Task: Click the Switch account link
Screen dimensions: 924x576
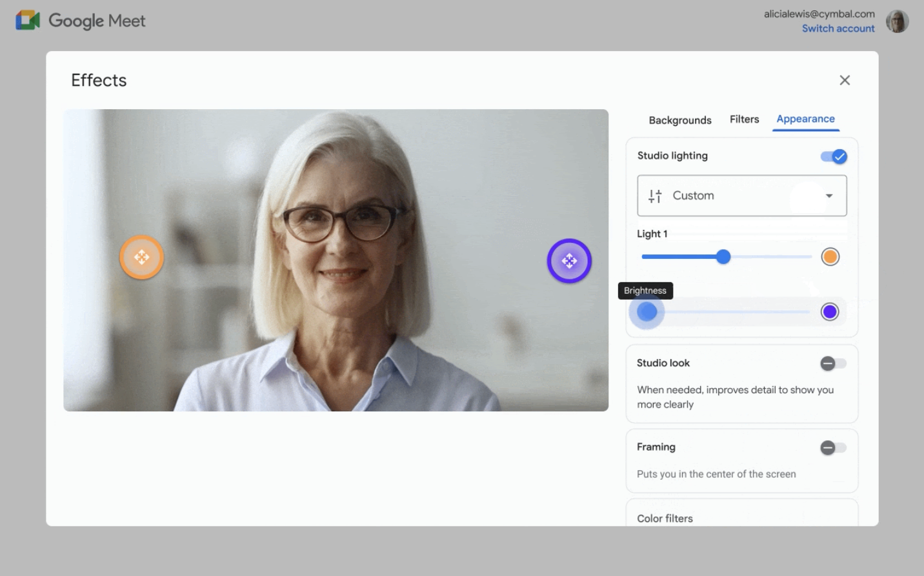Action: [838, 28]
